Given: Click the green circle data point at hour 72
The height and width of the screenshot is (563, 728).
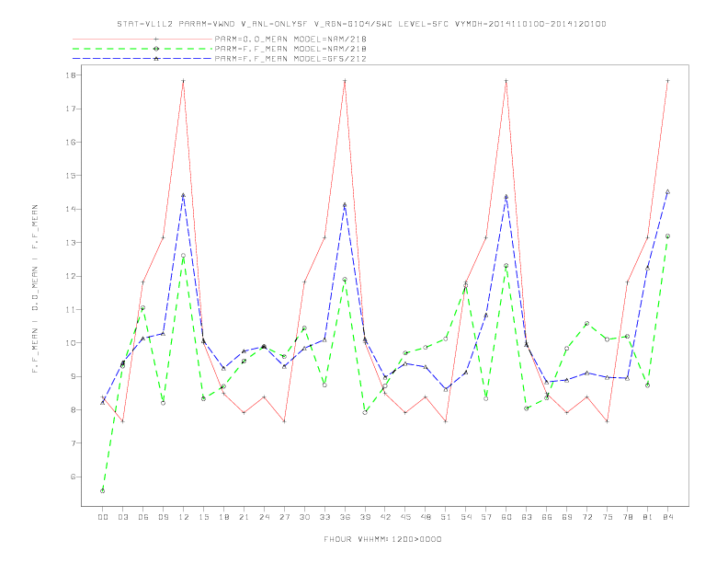Looking at the screenshot, I should [x=586, y=323].
